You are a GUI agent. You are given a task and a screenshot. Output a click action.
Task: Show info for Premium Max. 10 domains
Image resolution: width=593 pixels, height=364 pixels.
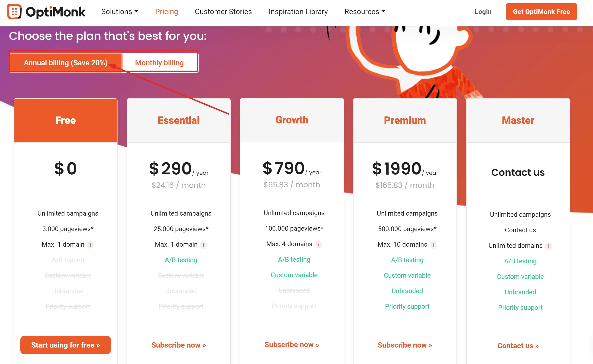[x=433, y=245]
